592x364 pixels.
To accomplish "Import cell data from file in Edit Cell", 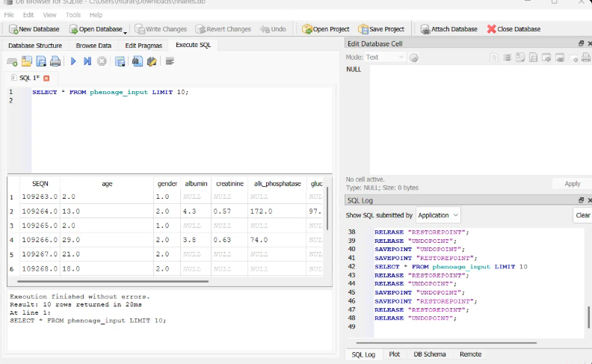I will (x=520, y=58).
